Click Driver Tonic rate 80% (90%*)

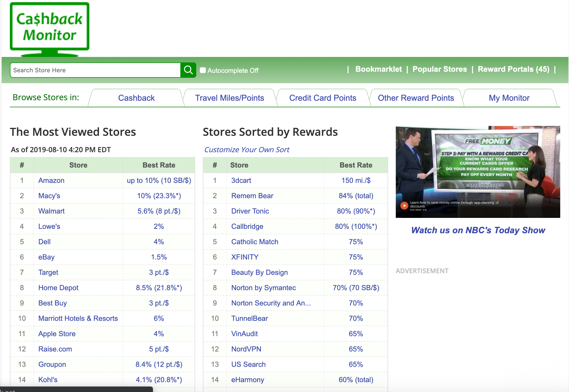click(x=356, y=211)
